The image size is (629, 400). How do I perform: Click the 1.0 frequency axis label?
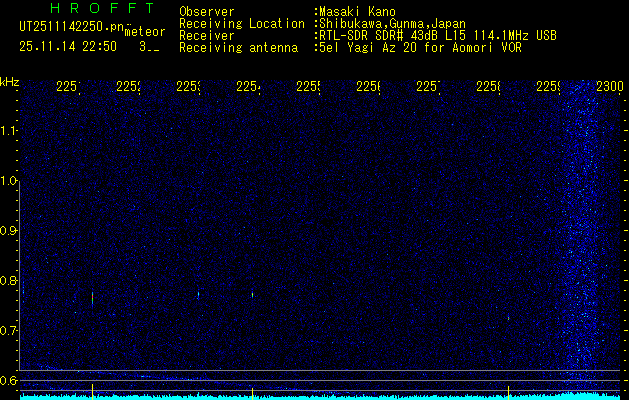8,181
